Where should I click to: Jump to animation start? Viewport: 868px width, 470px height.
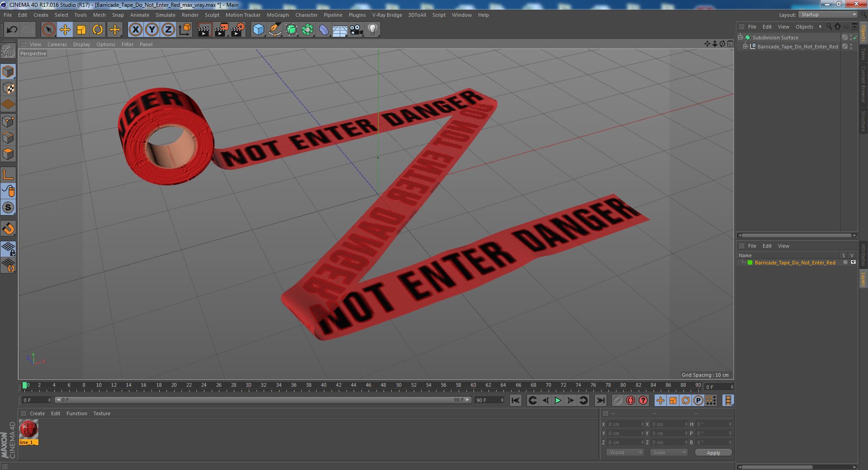[x=515, y=400]
